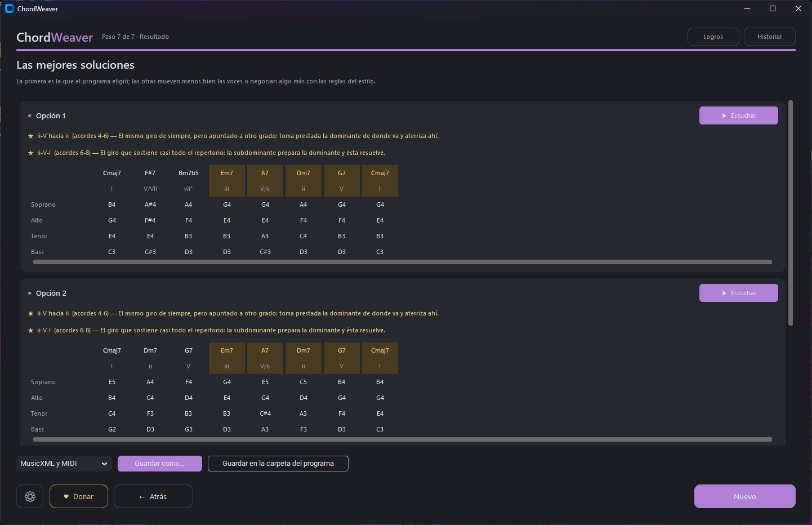This screenshot has height=525, width=812.
Task: Select the Dm7 highlighted chord in Opción 1
Action: coord(304,181)
